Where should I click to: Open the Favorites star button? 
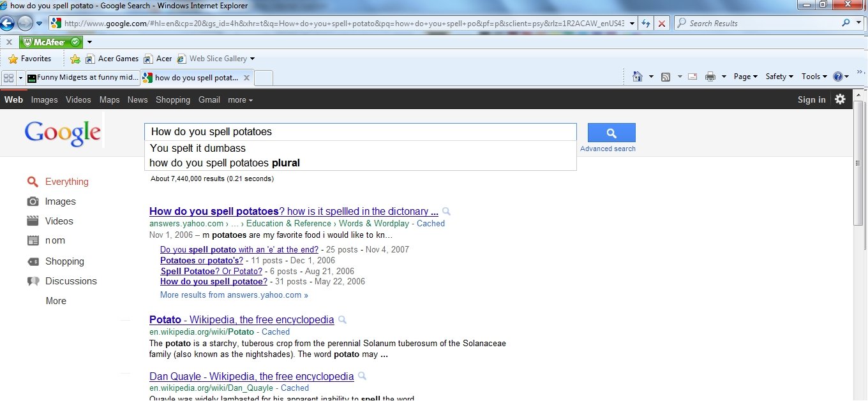[29, 59]
